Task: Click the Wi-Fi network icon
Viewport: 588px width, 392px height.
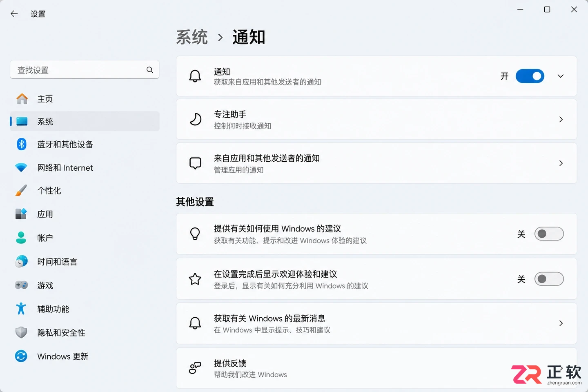Action: click(21, 167)
